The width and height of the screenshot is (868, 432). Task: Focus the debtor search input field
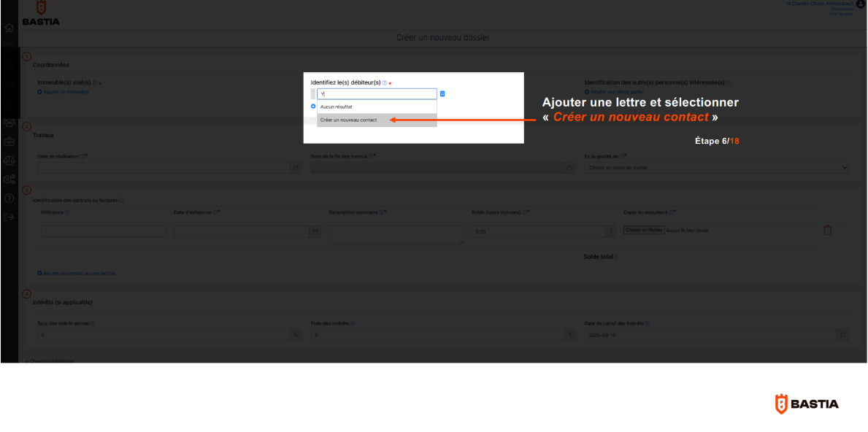click(377, 94)
